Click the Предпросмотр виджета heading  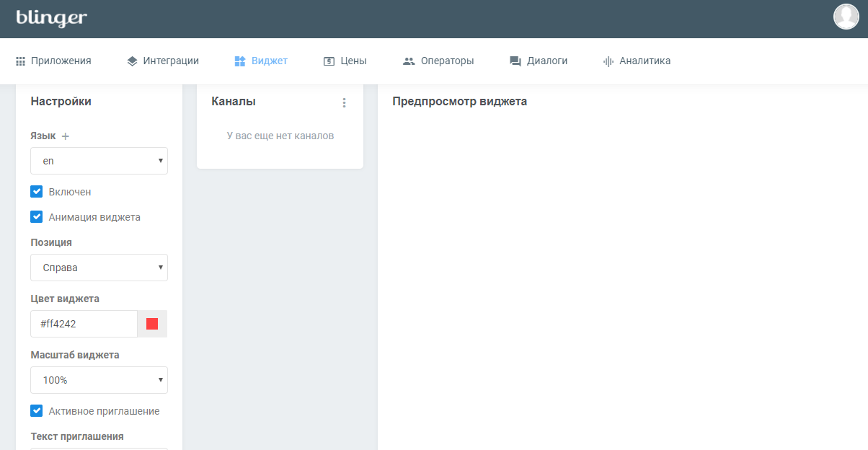click(x=460, y=102)
